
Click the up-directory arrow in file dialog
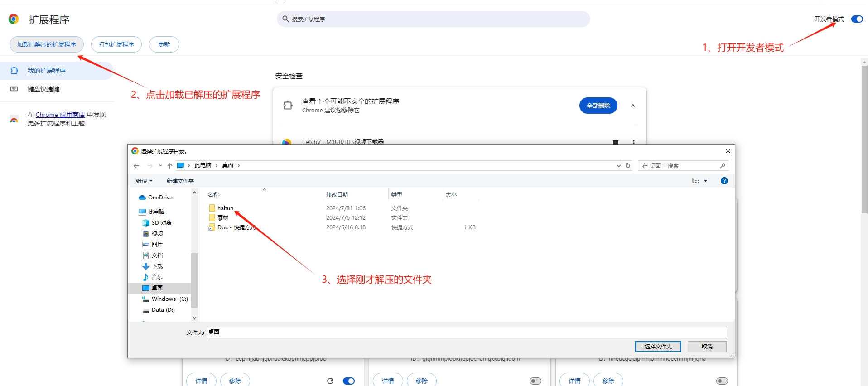tap(170, 166)
